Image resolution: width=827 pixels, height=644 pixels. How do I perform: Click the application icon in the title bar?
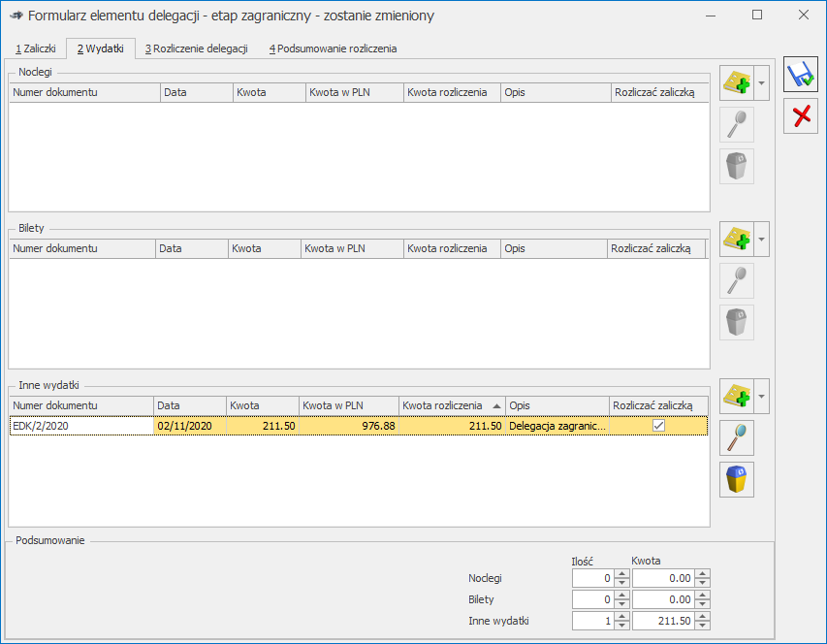point(16,16)
